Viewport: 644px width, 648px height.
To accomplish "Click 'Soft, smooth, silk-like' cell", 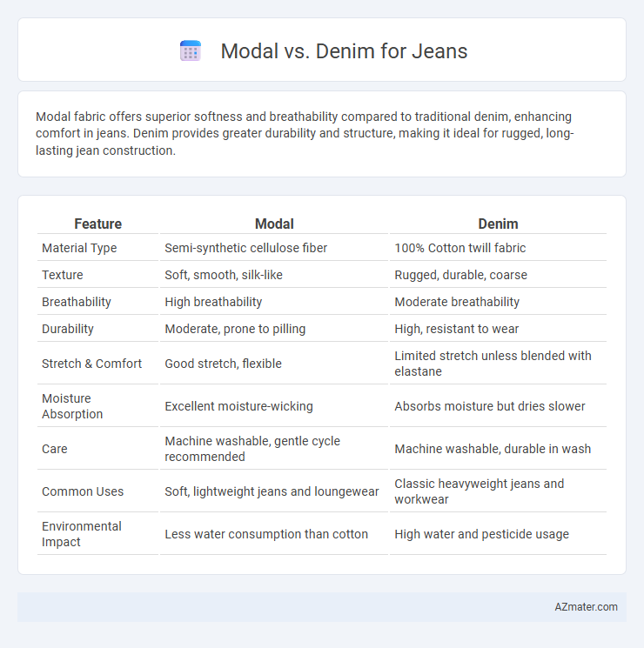I will click(x=224, y=275).
